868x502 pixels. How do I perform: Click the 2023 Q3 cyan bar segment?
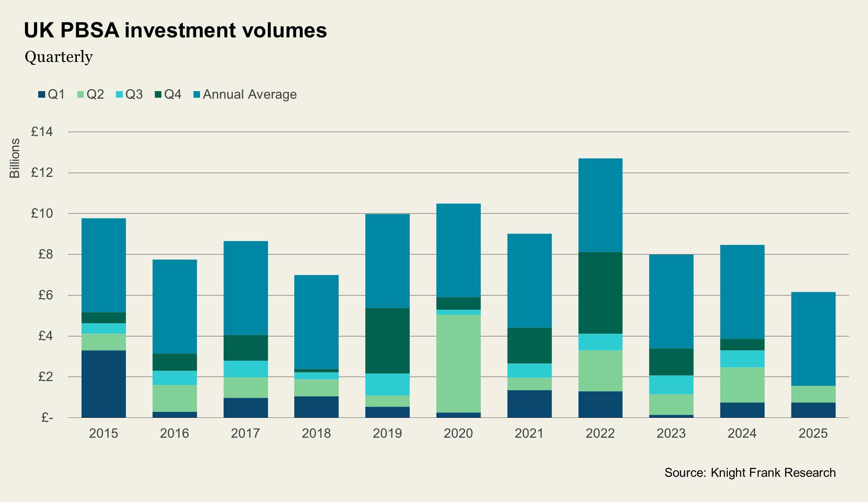pos(671,385)
